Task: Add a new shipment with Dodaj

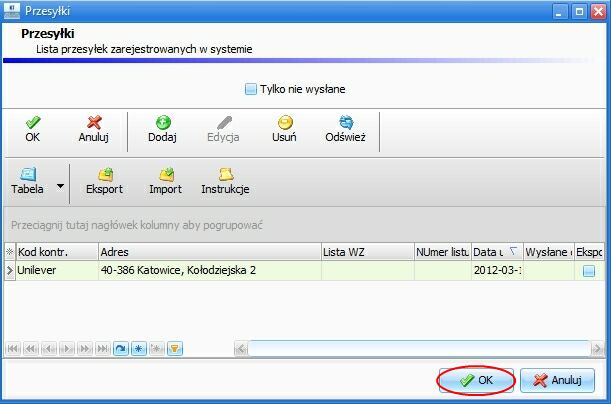Action: (x=162, y=129)
